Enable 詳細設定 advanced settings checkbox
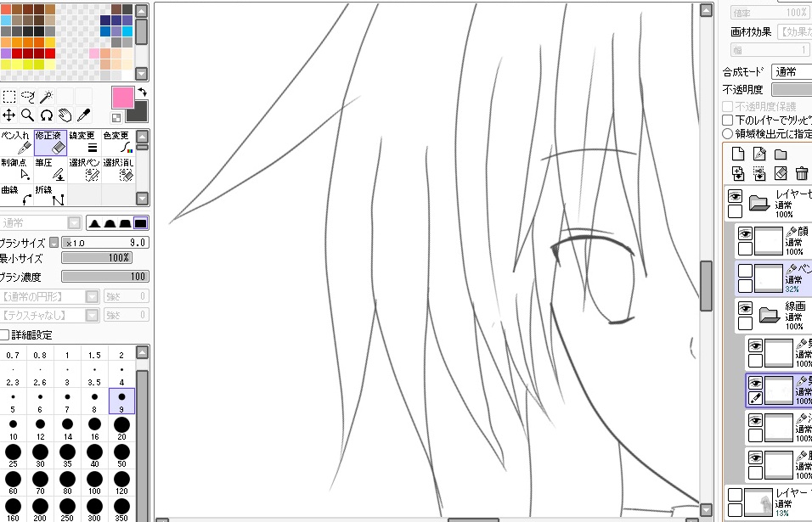The height and width of the screenshot is (522, 812). (4, 334)
